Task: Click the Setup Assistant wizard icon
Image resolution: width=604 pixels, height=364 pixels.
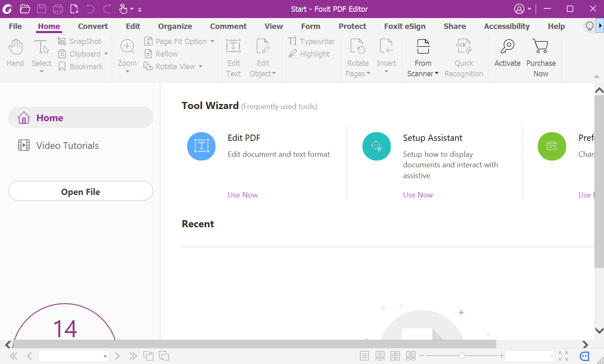Action: (x=377, y=146)
